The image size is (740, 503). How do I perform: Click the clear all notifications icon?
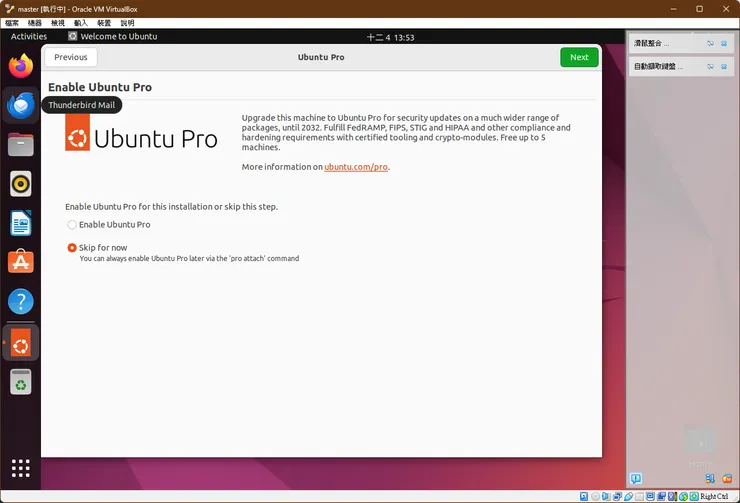(x=727, y=478)
